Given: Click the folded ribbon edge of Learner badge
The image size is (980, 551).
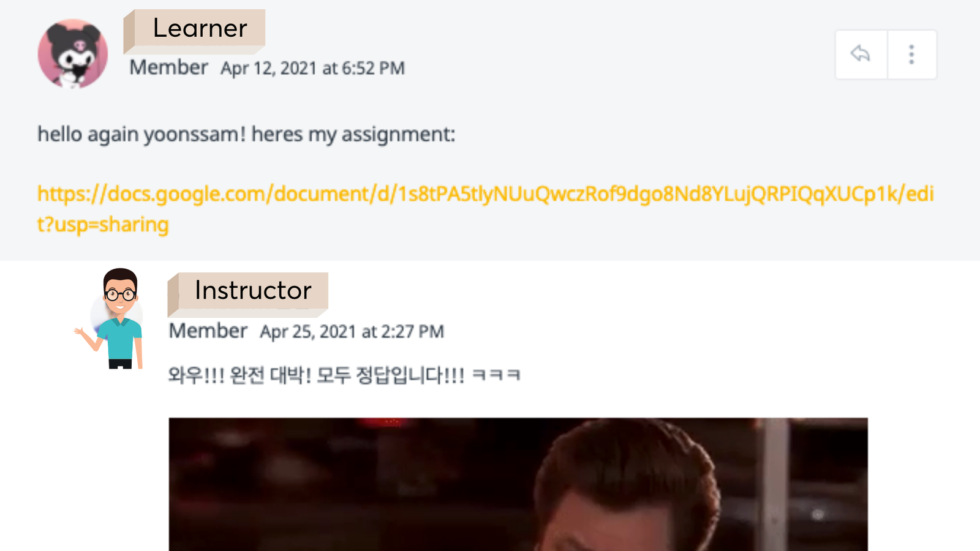Looking at the screenshot, I should tap(129, 32).
